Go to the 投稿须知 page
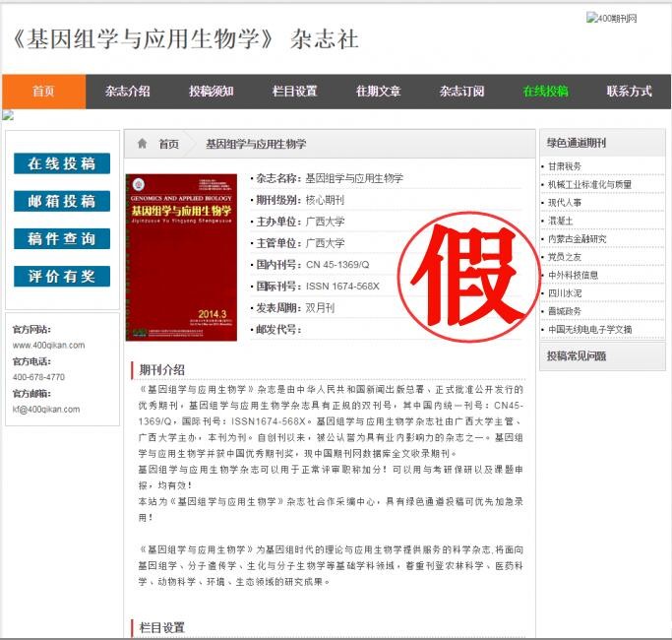Image resolution: width=672 pixels, height=640 pixels. [x=212, y=92]
